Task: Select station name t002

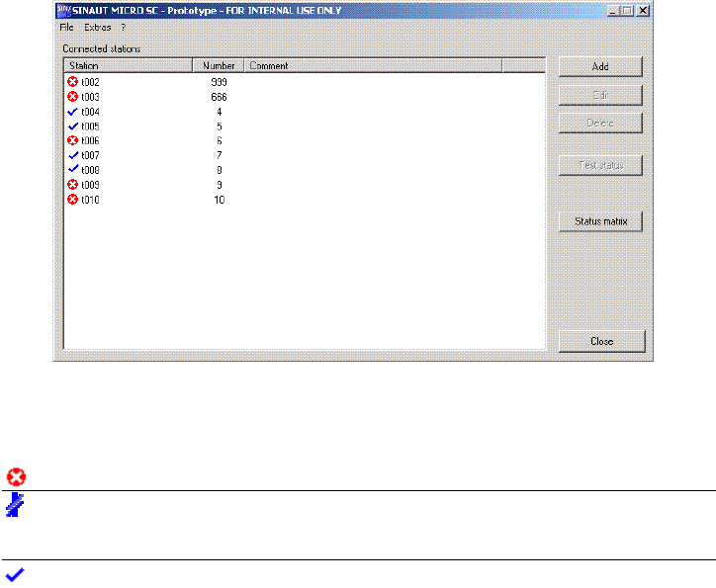Action: click(x=90, y=82)
